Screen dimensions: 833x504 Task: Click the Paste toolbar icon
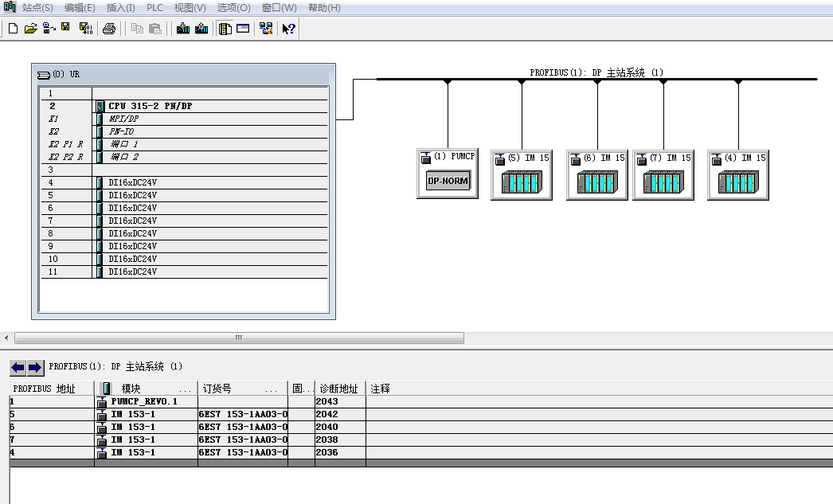click(x=155, y=28)
